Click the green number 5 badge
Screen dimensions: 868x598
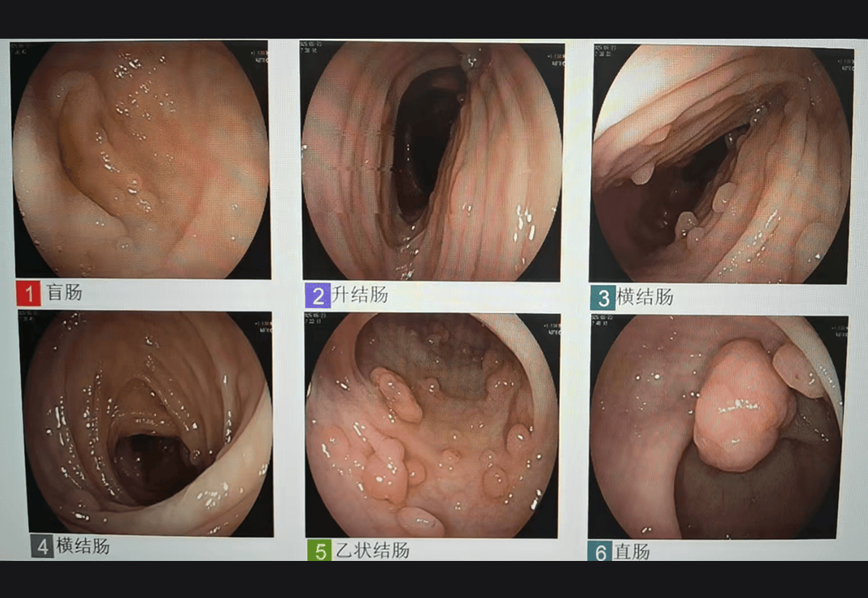tap(319, 550)
